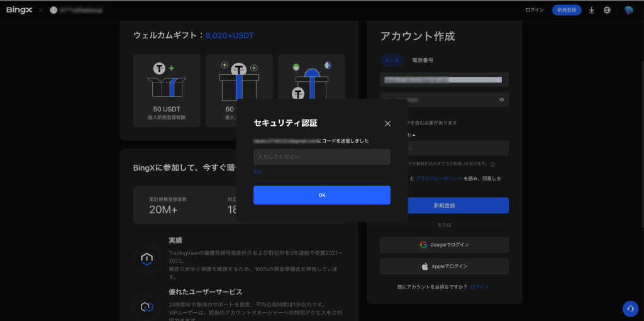
Task: Click the BingX logo in header
Action: click(x=19, y=10)
